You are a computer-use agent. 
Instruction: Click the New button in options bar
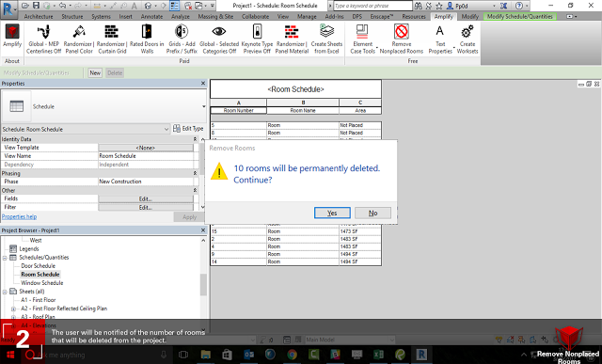click(95, 73)
